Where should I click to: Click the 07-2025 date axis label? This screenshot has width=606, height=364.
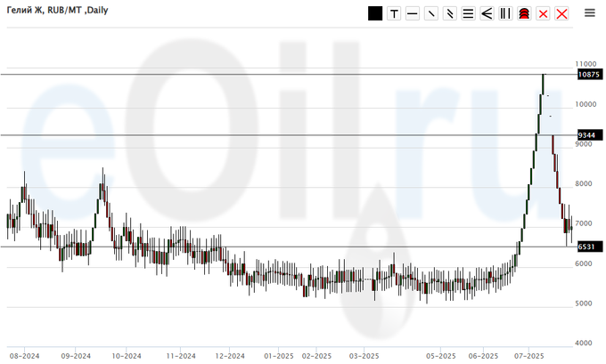[x=529, y=354]
